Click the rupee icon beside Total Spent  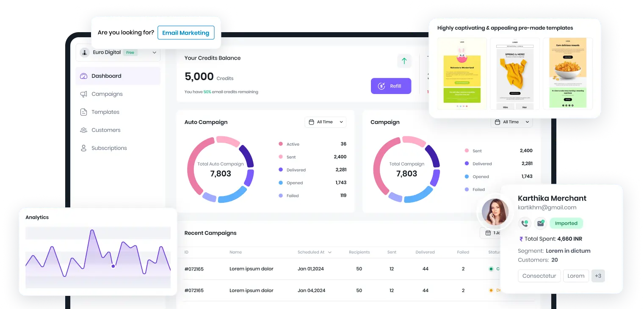pos(521,239)
